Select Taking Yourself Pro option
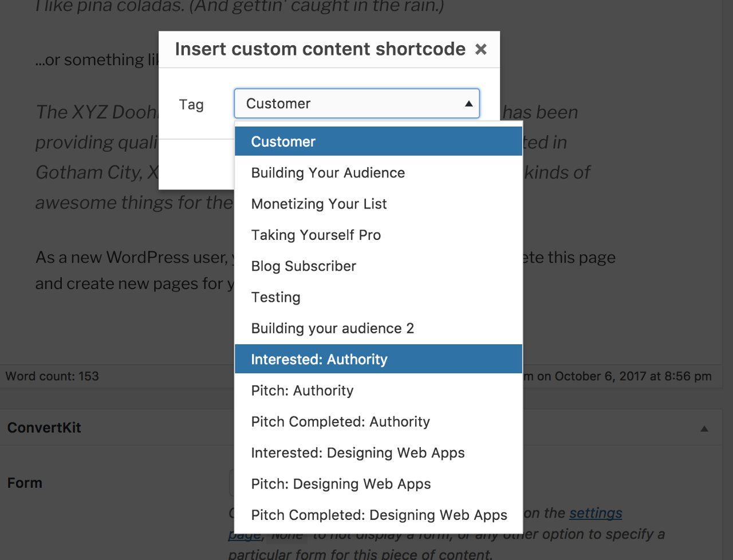Image resolution: width=733 pixels, height=560 pixels. pos(379,235)
